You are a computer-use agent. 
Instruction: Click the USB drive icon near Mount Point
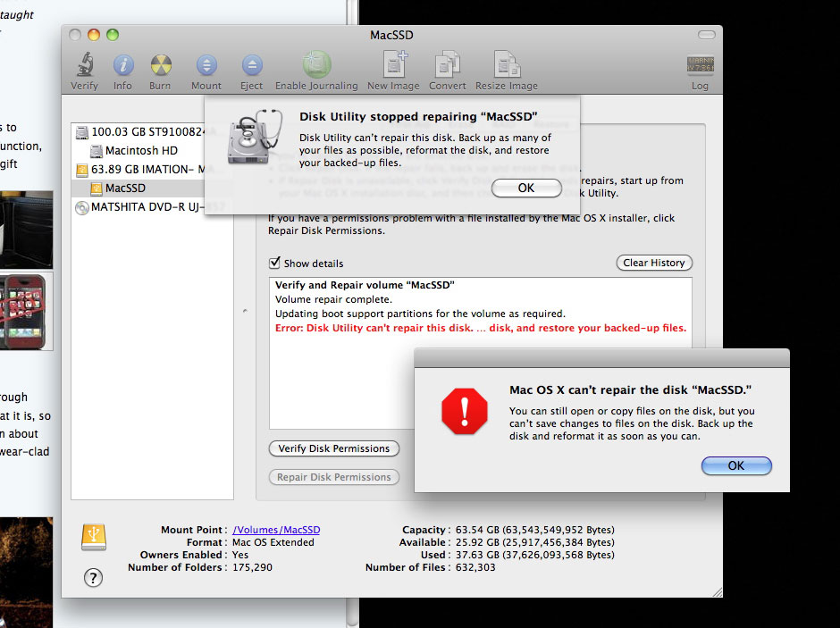94,537
